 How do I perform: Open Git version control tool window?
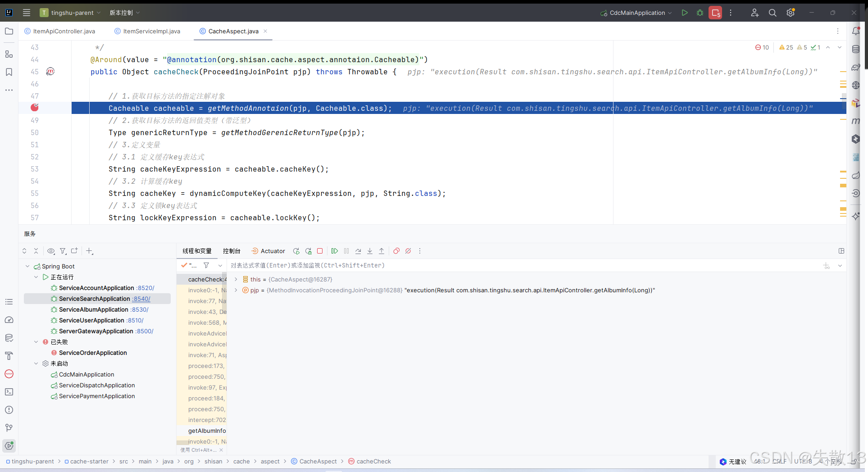point(9,428)
